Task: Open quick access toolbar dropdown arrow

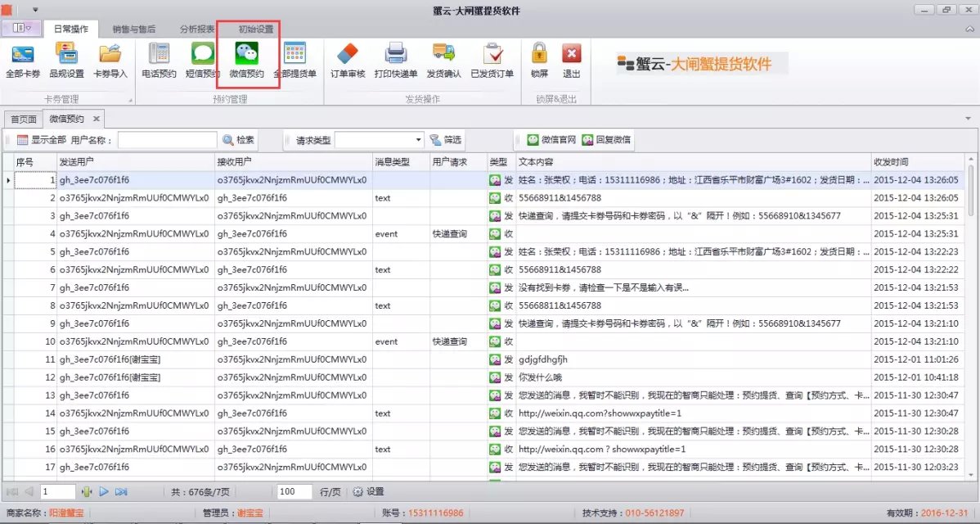Action: 35,9
